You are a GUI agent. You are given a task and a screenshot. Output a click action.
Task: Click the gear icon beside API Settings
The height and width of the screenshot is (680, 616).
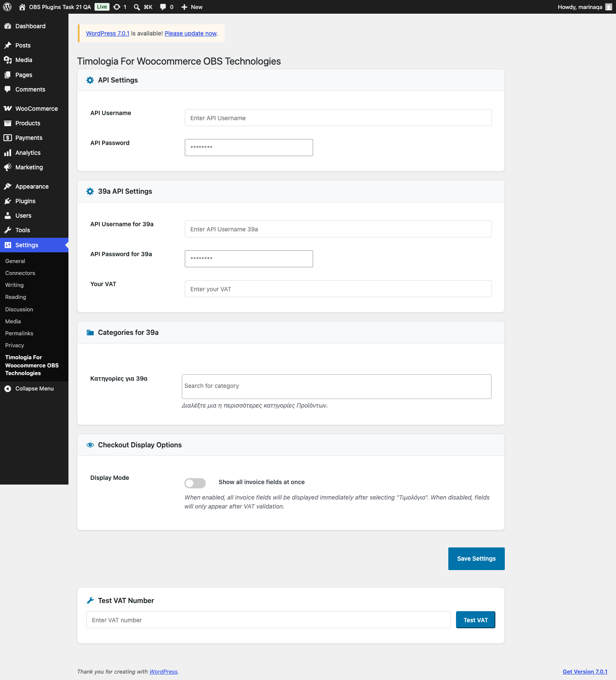(x=90, y=80)
